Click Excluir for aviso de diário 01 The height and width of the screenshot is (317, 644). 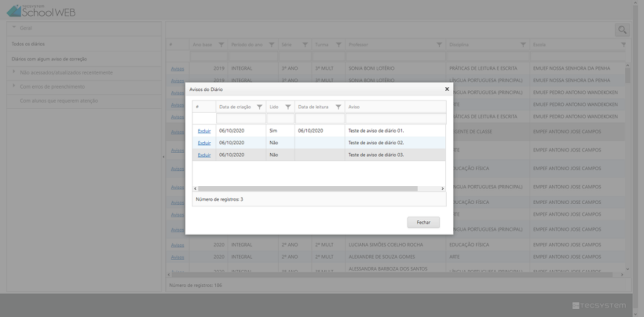204,131
